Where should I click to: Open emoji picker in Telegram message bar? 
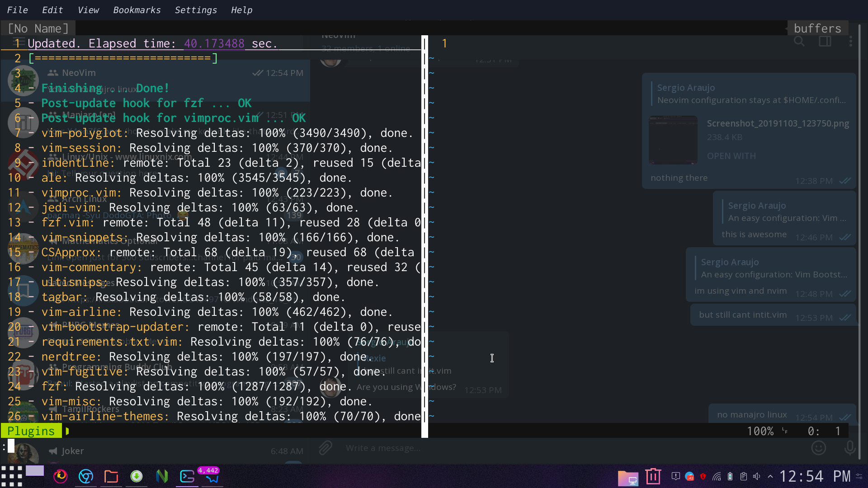pos(819,448)
